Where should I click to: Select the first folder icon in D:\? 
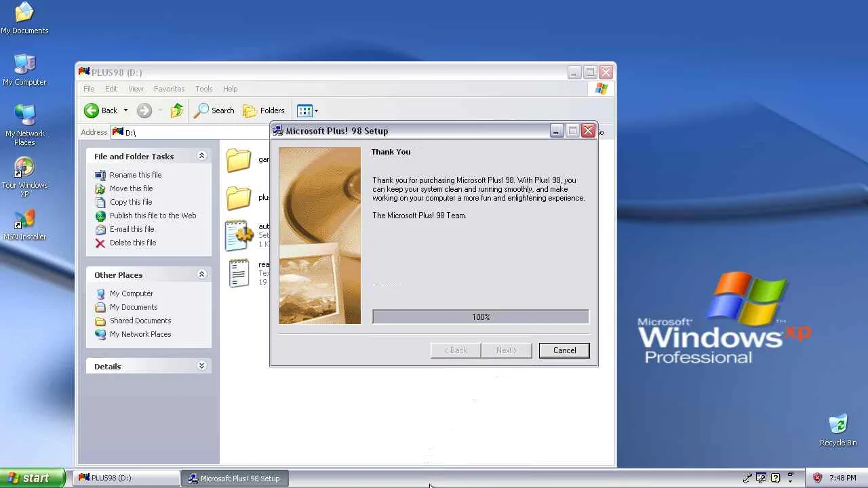239,160
